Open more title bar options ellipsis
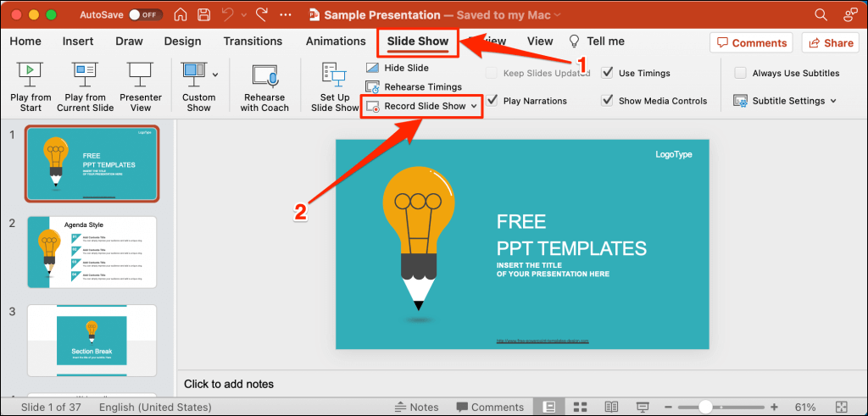Image resolution: width=868 pixels, height=416 pixels. point(286,15)
